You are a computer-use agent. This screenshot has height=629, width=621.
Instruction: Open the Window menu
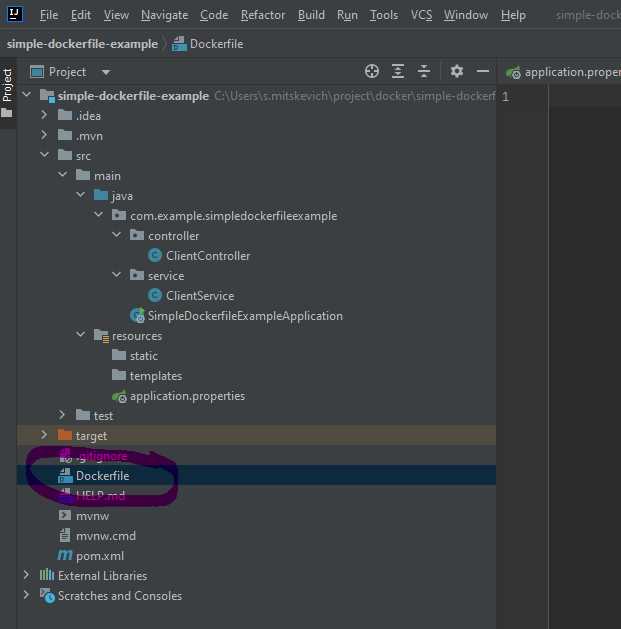(x=466, y=15)
